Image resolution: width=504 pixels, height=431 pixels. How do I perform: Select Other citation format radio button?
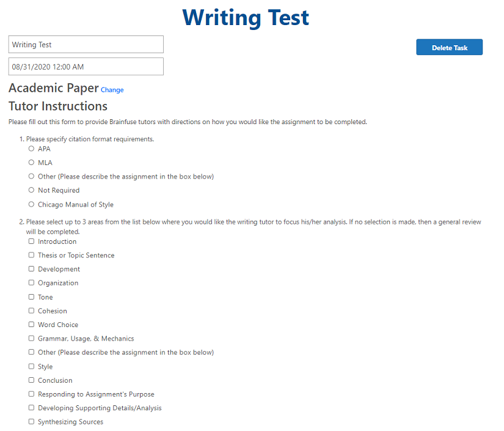(x=31, y=177)
